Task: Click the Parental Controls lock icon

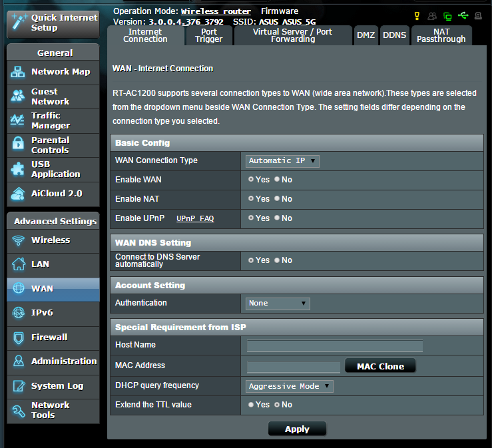Action: (x=18, y=144)
